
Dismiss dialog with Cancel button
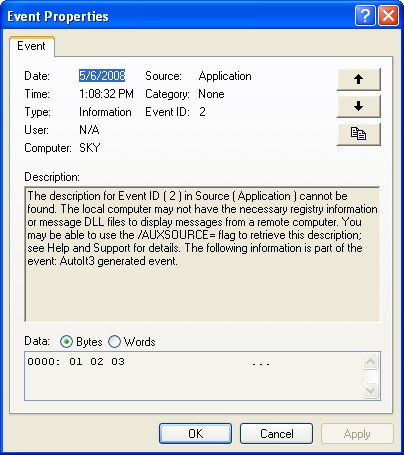[x=277, y=434]
